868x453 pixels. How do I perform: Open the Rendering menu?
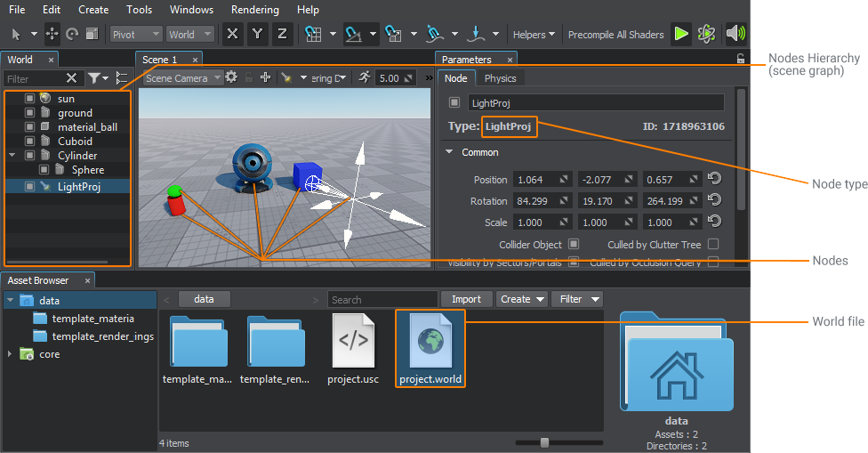coord(254,10)
